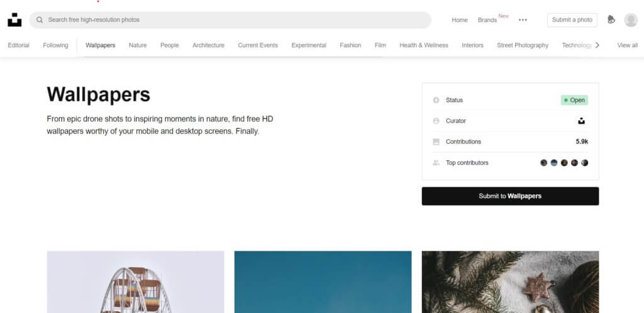The width and height of the screenshot is (644, 313).
Task: Open the three-dots more menu
Action: coord(523,19)
